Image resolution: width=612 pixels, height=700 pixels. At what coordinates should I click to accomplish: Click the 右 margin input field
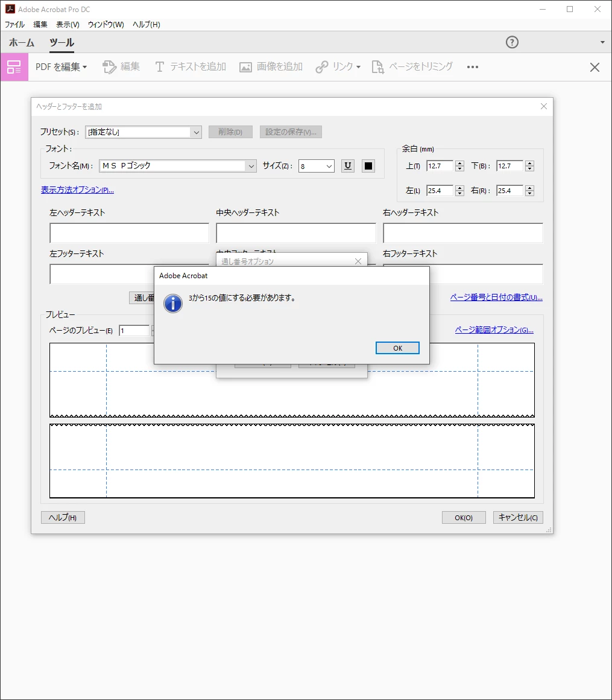pyautogui.click(x=509, y=191)
